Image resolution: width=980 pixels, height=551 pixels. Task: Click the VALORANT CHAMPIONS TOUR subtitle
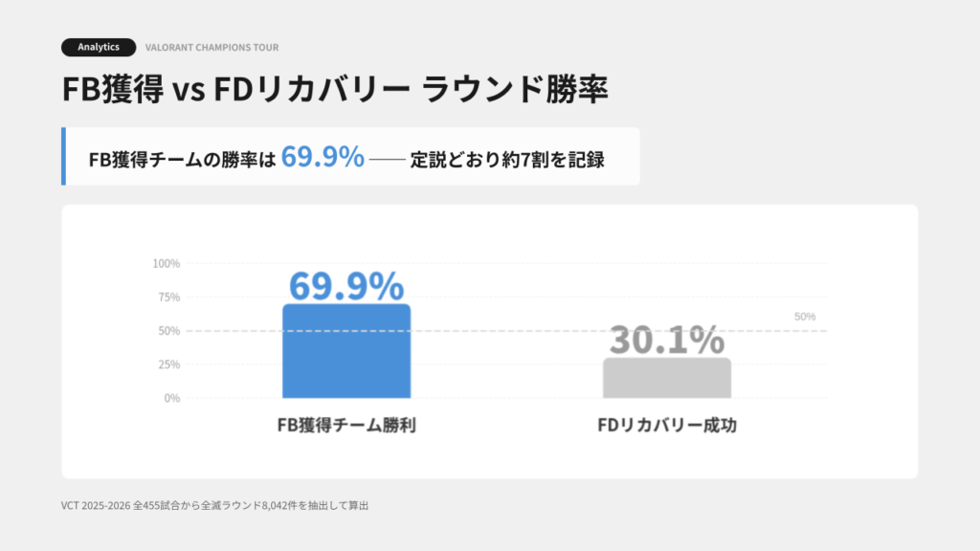[x=212, y=48]
